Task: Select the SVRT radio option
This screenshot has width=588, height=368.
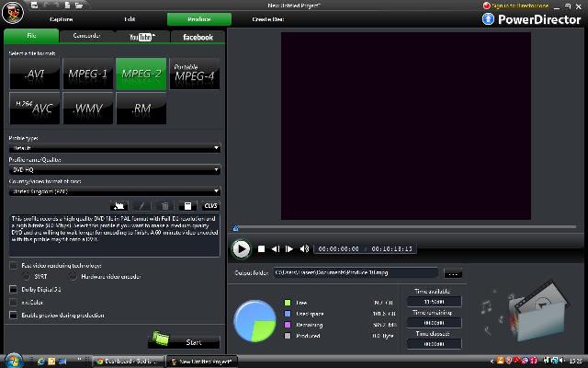Action: [x=27, y=277]
